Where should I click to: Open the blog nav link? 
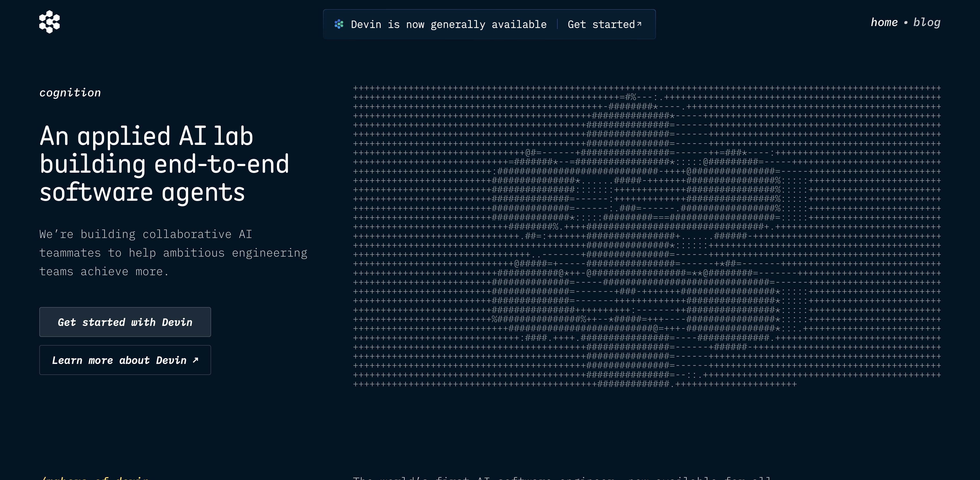click(x=927, y=22)
